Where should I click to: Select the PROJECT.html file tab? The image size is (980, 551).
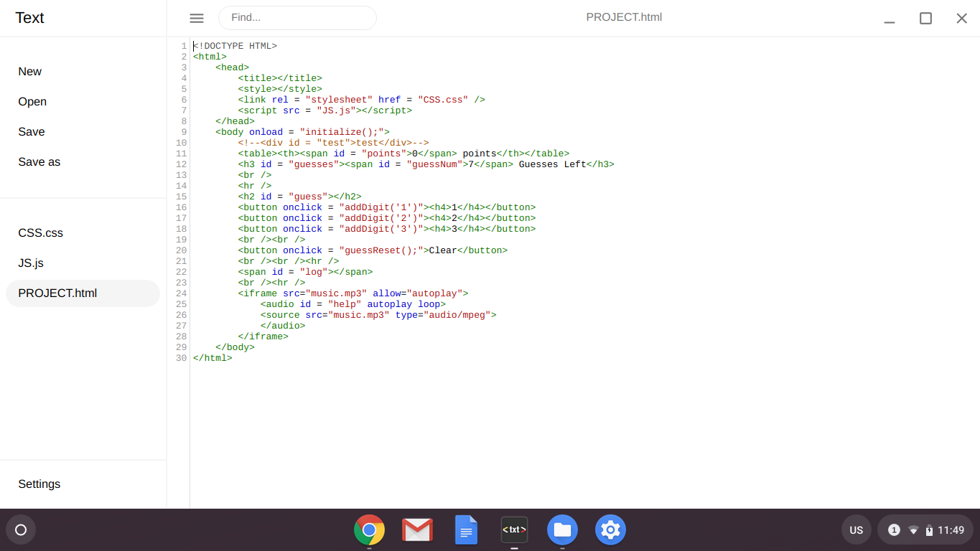pos(83,293)
